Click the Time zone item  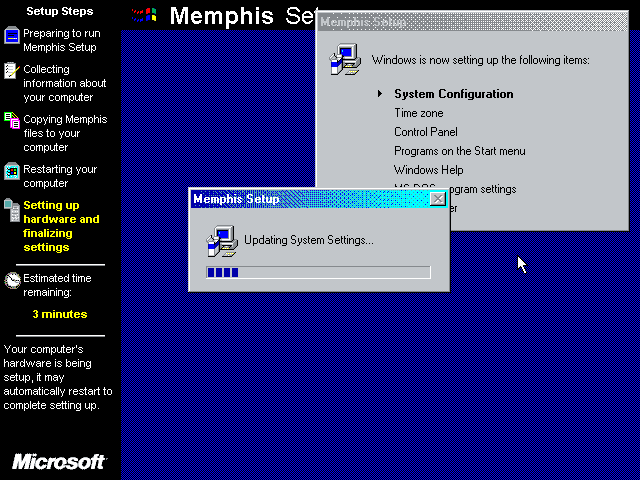(418, 113)
